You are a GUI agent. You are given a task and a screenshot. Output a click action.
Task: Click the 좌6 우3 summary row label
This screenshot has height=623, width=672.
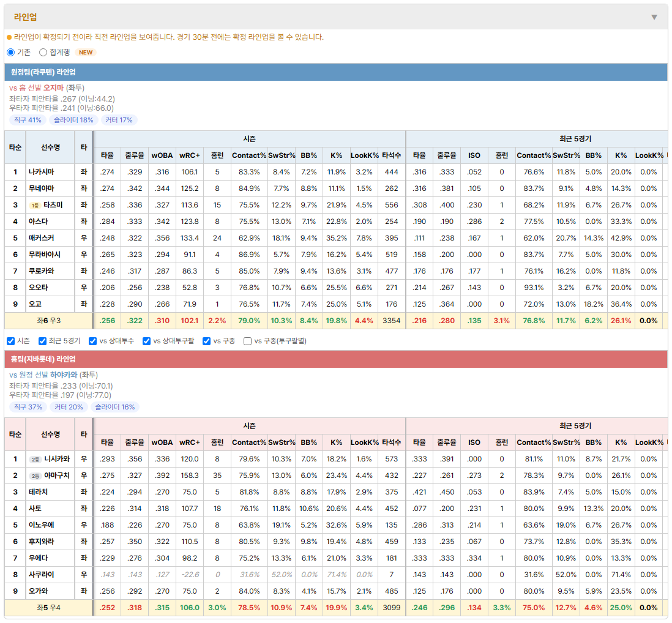pos(49,321)
